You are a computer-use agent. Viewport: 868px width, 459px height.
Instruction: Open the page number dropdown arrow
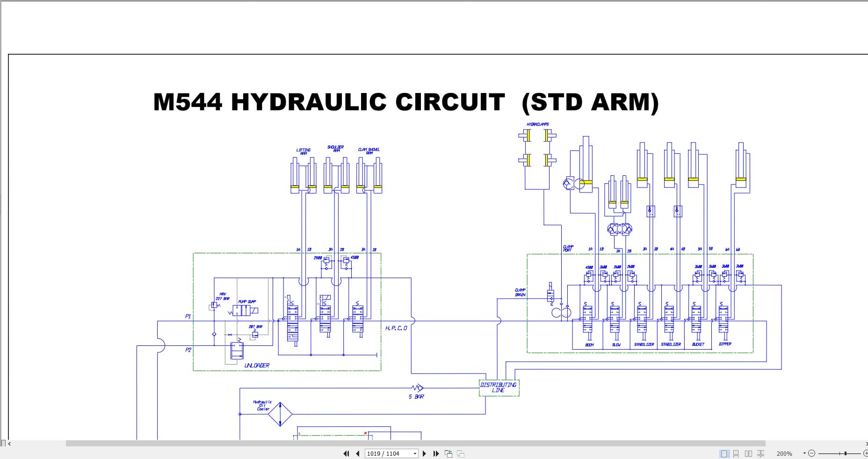415,453
